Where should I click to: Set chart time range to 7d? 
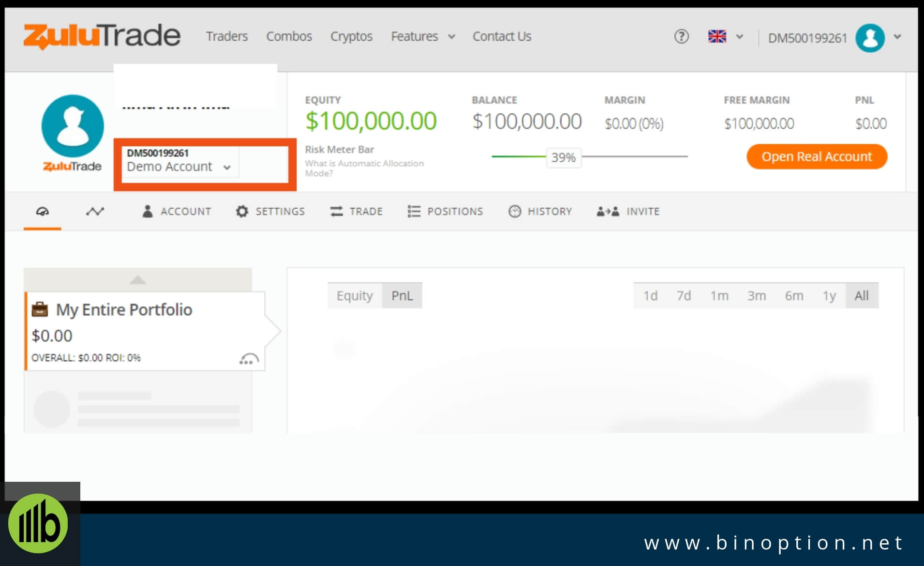683,296
